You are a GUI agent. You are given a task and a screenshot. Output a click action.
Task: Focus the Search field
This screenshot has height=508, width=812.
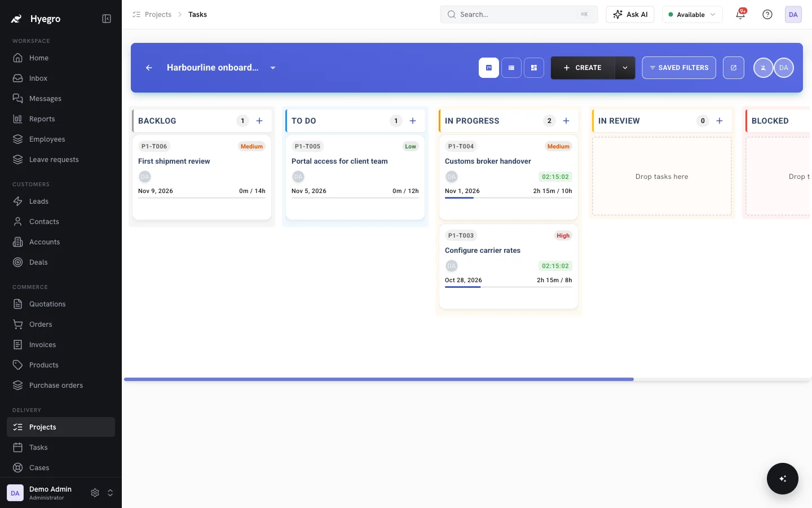click(519, 15)
